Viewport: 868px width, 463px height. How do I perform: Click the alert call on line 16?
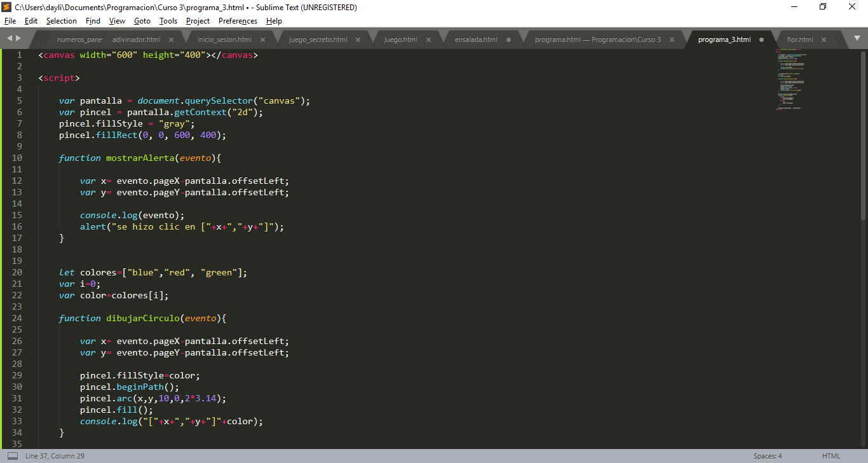point(182,226)
